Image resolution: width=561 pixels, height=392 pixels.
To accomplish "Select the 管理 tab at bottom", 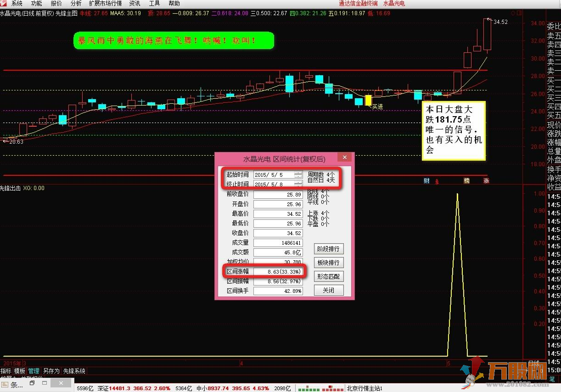I will tap(34, 371).
